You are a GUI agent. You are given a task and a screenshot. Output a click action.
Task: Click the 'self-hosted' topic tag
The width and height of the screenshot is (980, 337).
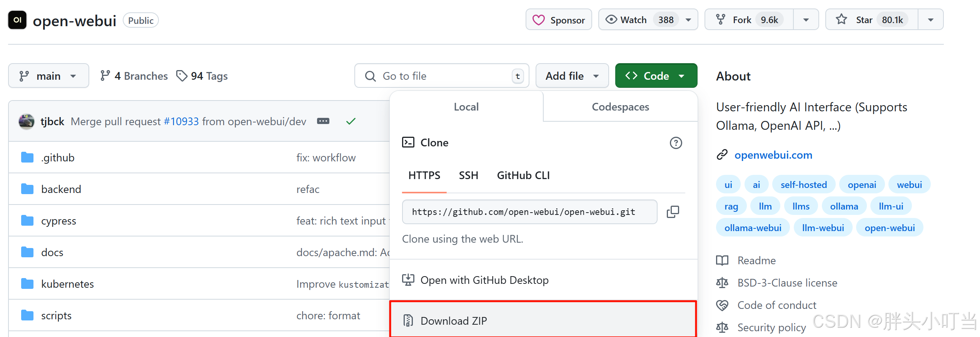[804, 184]
